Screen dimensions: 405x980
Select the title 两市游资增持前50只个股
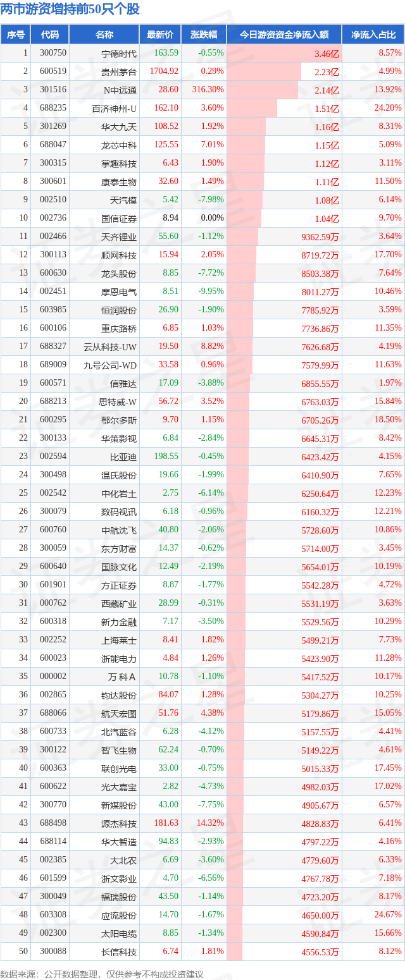[x=70, y=9]
